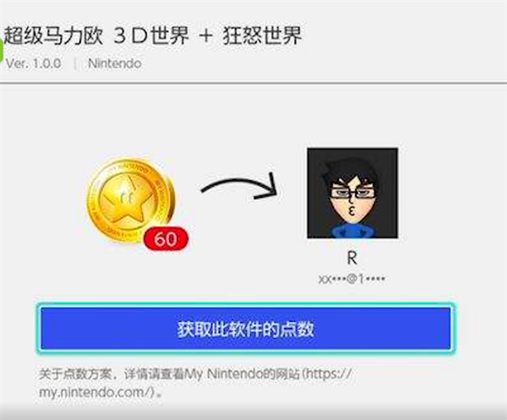Click the red 60 points badge
This screenshot has height=420, width=507.
tap(166, 239)
